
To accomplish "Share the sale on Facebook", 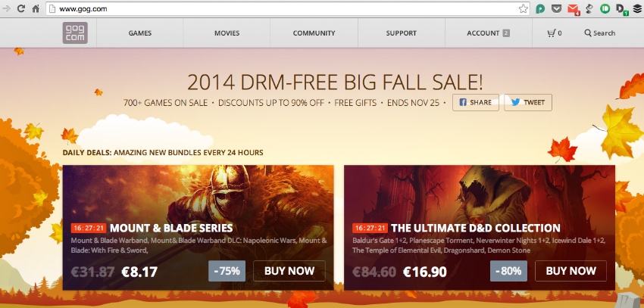I will (476, 102).
